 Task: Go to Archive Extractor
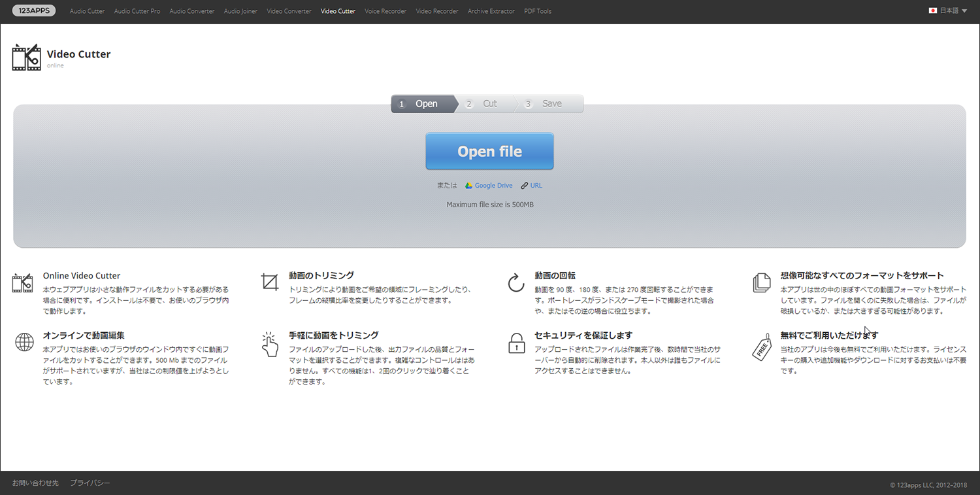click(x=491, y=11)
